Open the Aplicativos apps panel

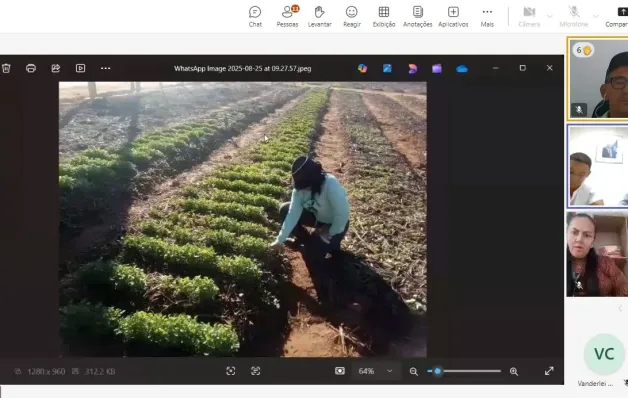(x=453, y=16)
